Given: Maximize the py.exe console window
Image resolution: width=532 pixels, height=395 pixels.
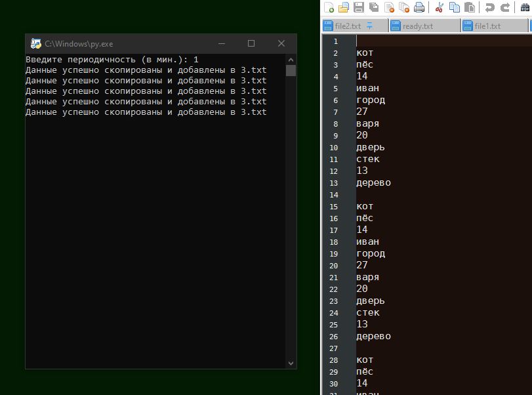Looking at the screenshot, I should [x=251, y=43].
